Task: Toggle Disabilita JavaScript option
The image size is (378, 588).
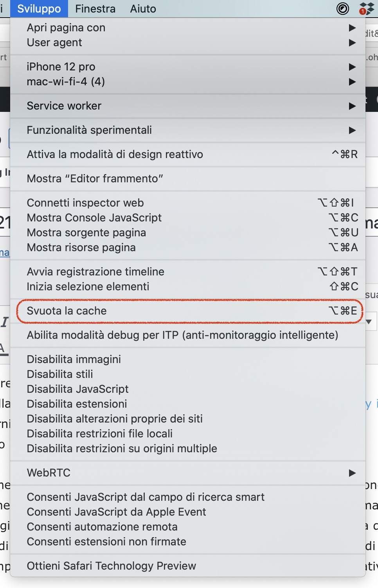Action: (77, 389)
